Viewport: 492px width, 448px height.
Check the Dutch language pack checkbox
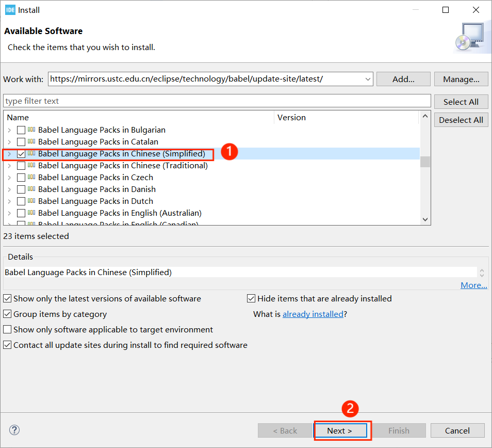pos(21,201)
